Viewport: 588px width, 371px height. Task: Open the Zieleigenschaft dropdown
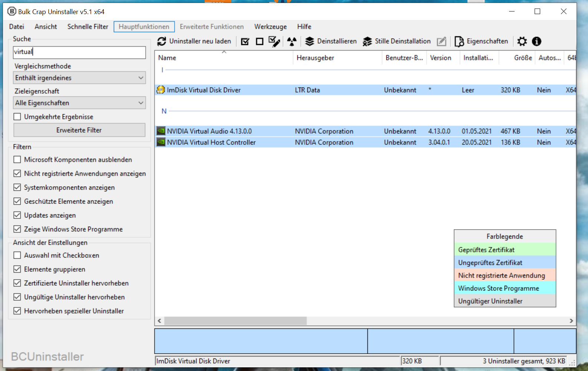tap(79, 103)
